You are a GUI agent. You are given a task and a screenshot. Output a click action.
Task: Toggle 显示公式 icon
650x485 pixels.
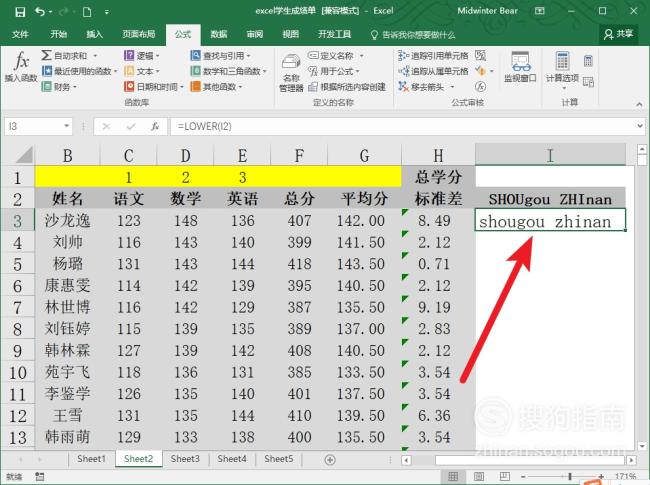click(x=480, y=56)
